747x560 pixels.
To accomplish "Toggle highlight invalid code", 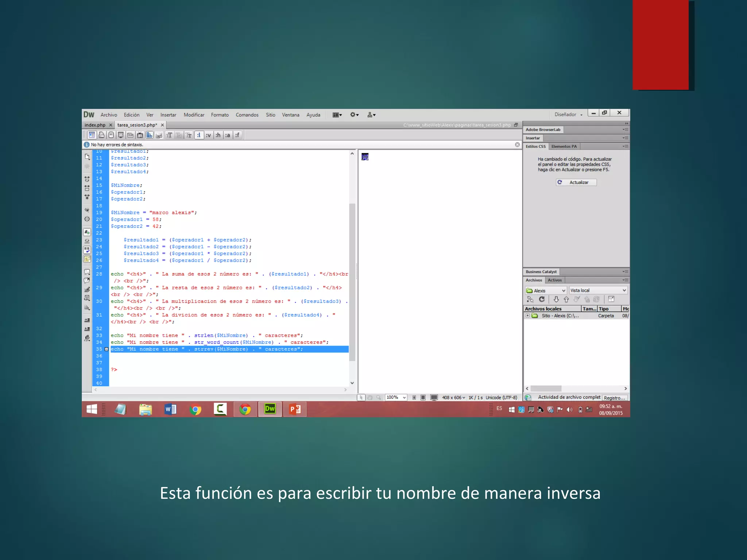I will [x=87, y=241].
